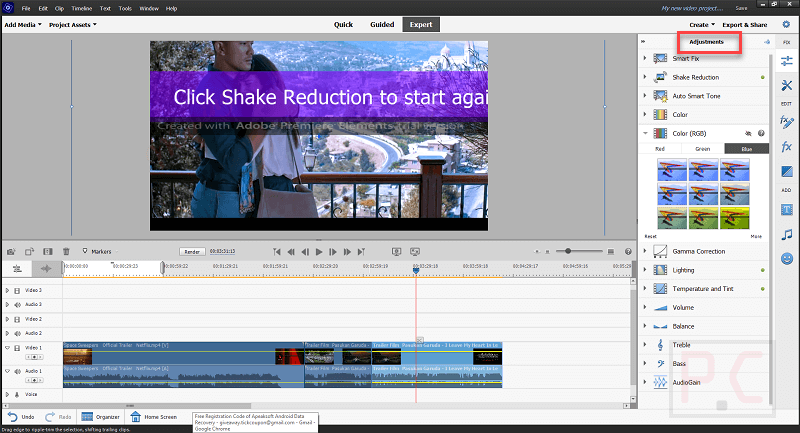Click the timeline track options icon
Viewport: 800px width, 433px height.
(x=17, y=269)
